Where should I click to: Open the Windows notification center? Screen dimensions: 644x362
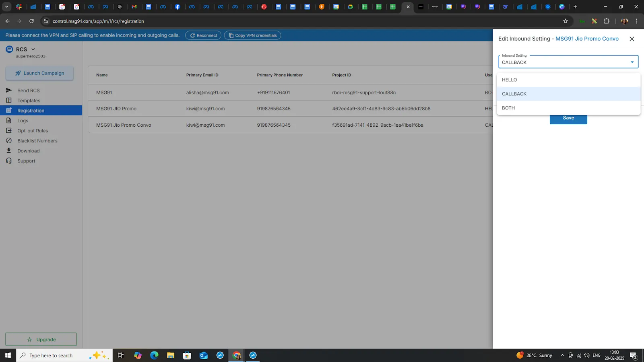point(634,356)
